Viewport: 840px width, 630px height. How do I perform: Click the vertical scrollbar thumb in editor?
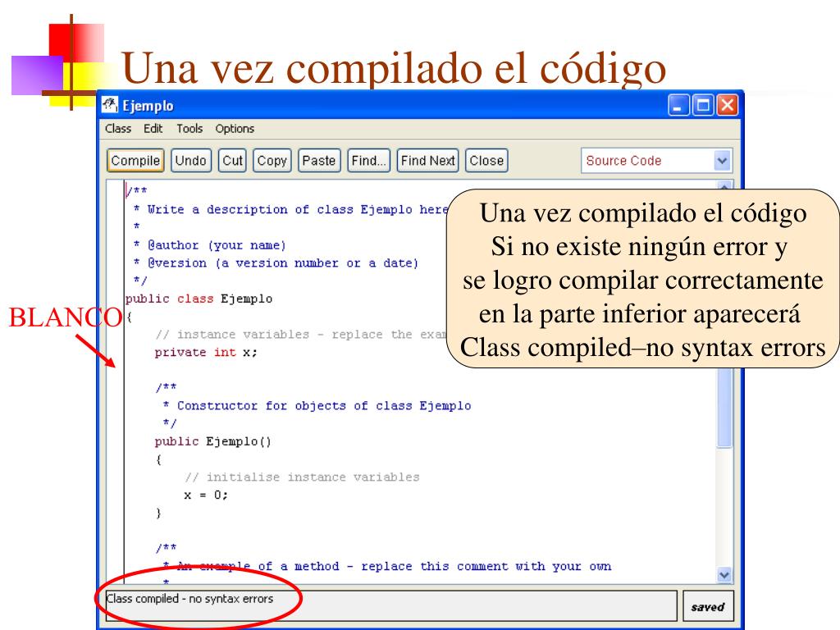[724, 407]
